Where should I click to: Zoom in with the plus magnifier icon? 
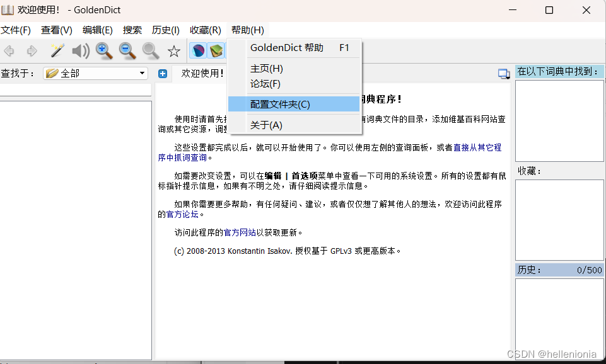104,50
